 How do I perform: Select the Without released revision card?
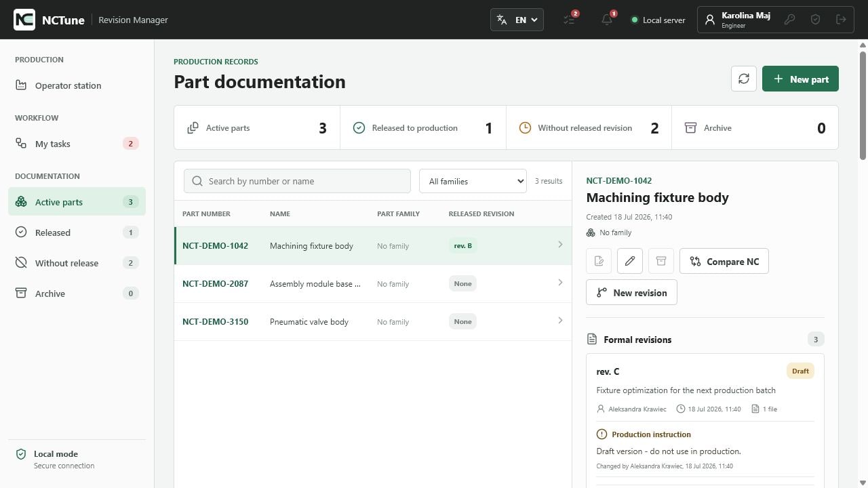(589, 127)
